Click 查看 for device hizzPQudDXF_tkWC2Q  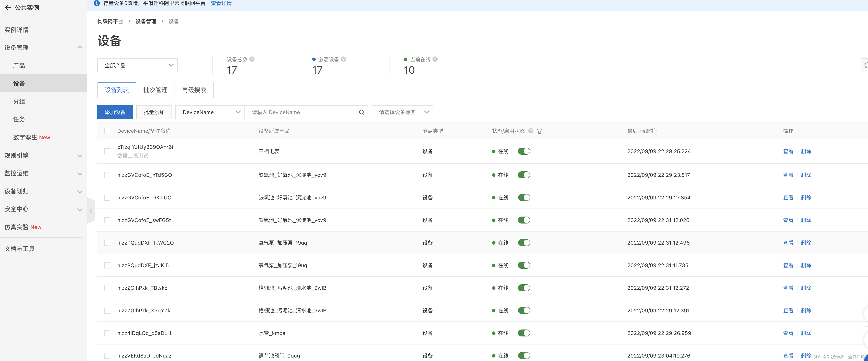[788, 243]
